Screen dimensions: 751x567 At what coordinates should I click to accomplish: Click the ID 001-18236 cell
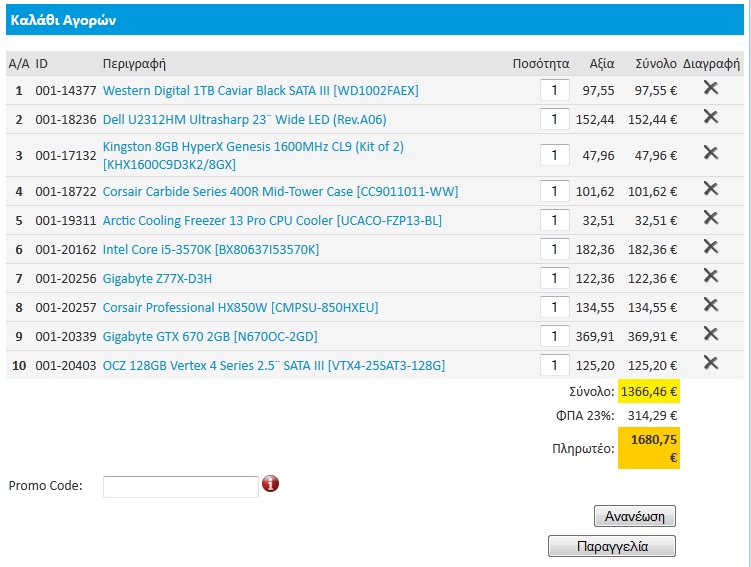tap(66, 120)
